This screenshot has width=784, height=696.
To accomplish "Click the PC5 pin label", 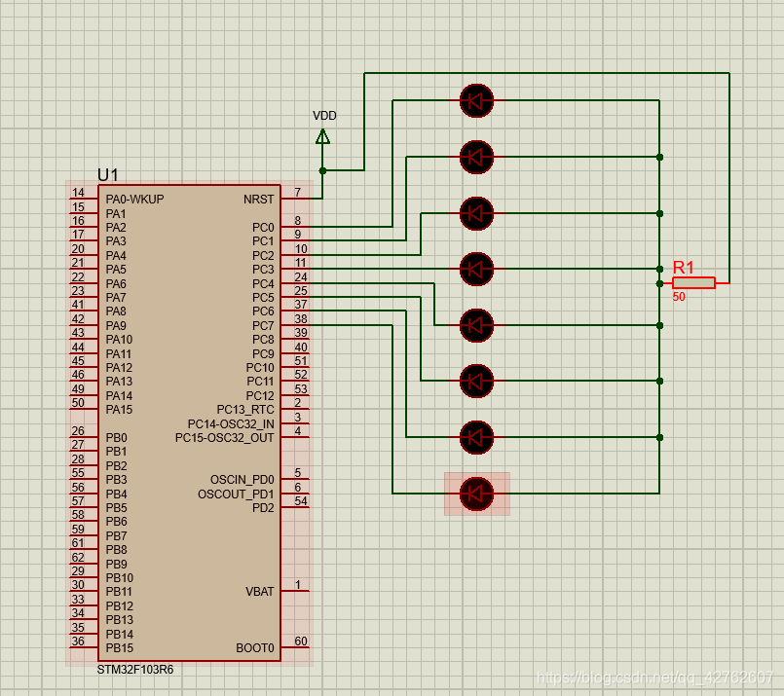I will pos(263,298).
